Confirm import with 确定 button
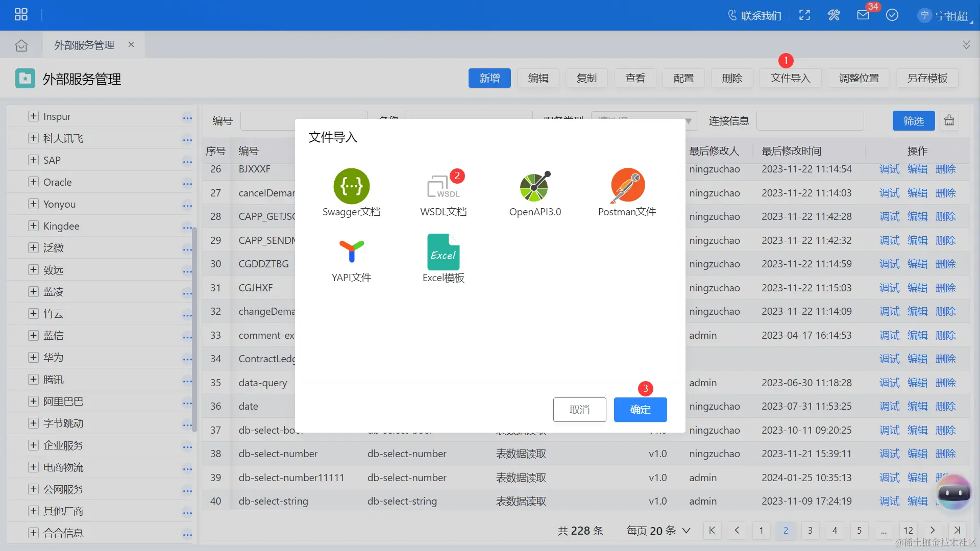980x551 pixels. pos(640,410)
